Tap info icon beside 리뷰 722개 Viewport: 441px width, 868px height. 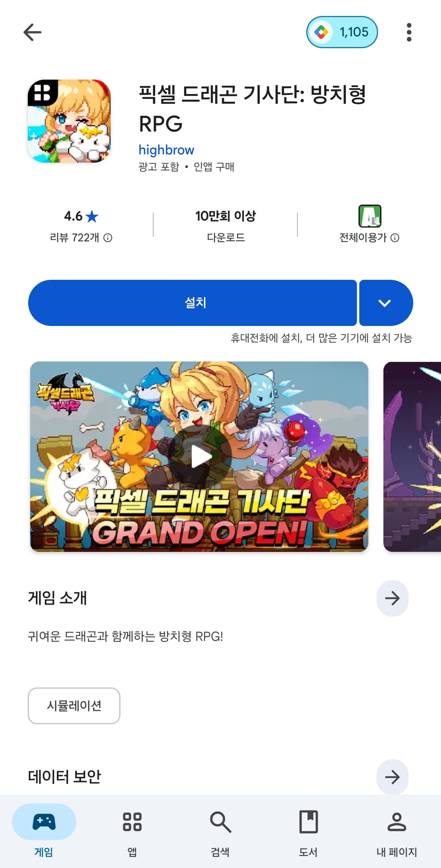click(x=108, y=238)
